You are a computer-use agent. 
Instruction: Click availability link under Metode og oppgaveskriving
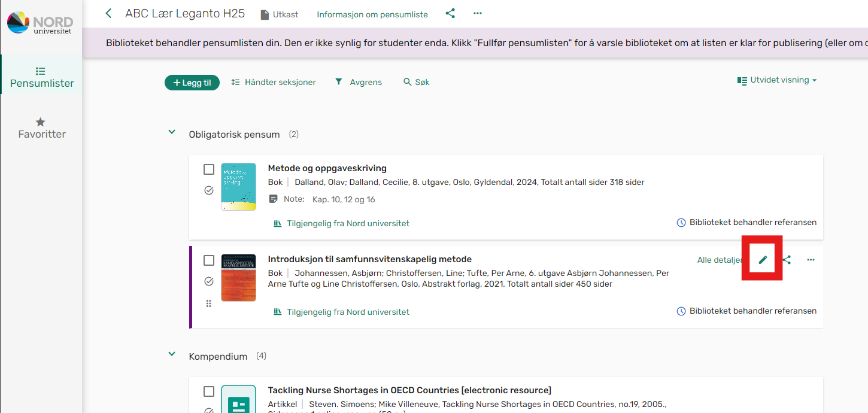click(348, 223)
